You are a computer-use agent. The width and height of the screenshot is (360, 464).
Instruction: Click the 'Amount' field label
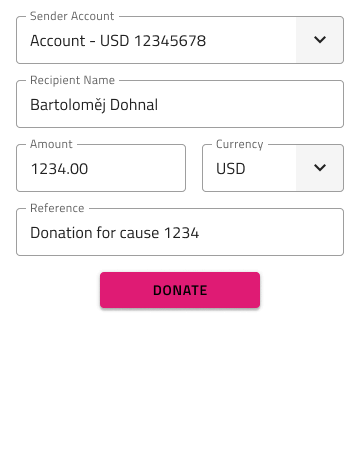click(x=51, y=144)
